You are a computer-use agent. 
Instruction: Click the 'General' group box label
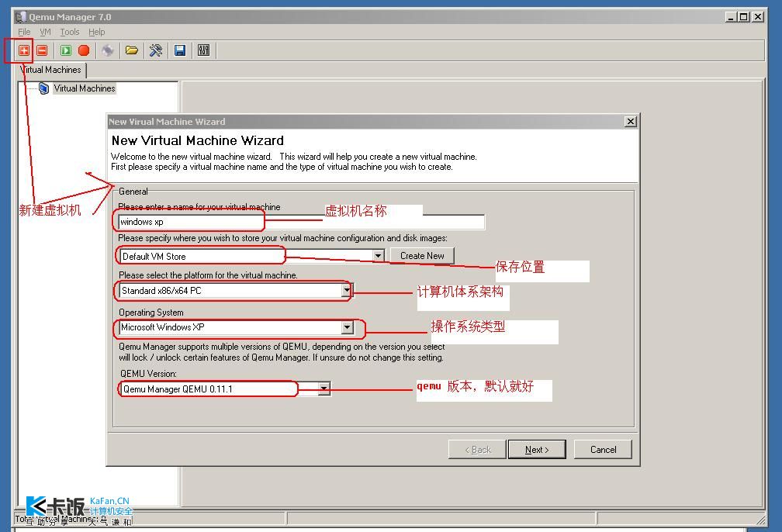133,192
